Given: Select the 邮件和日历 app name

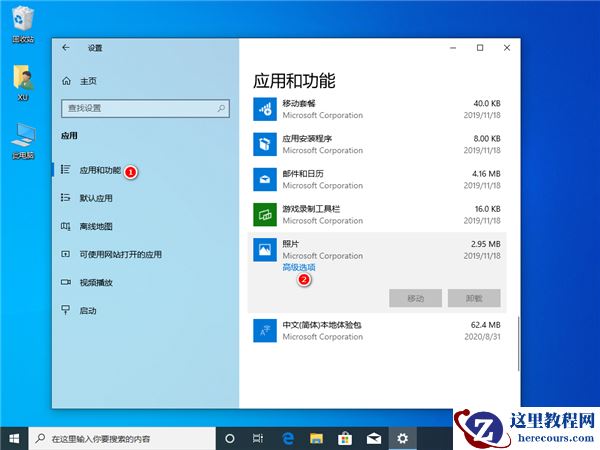Looking at the screenshot, I should [x=303, y=174].
